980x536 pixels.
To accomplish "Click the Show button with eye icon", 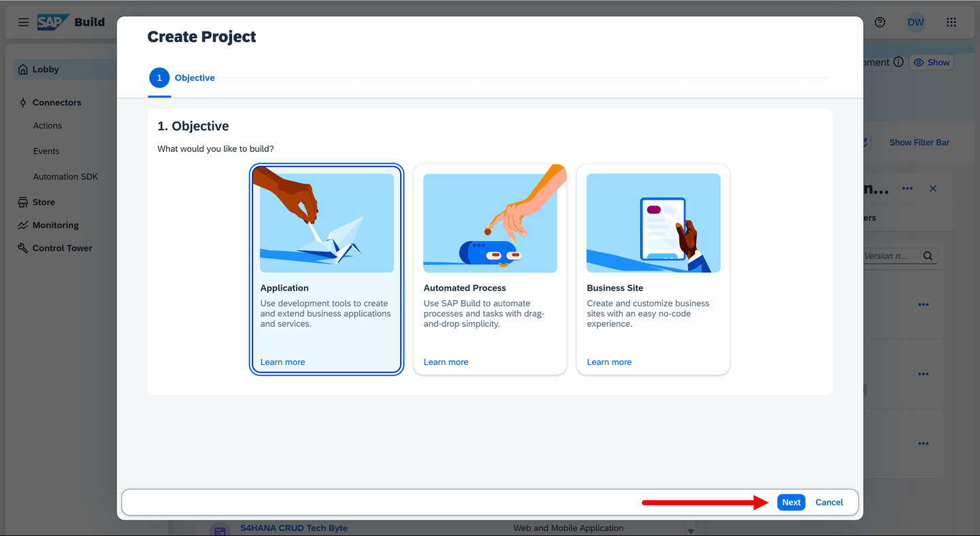I will point(932,63).
